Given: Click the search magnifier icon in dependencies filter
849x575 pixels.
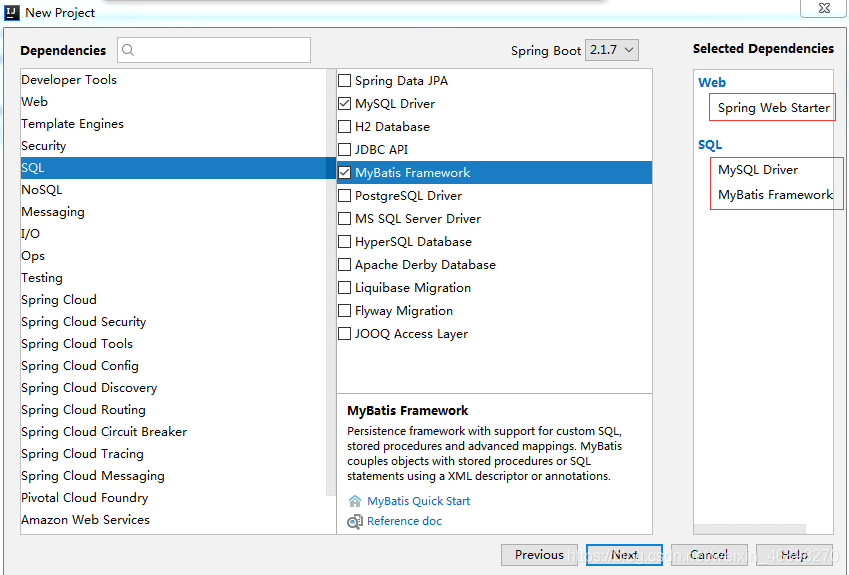Looking at the screenshot, I should pos(129,50).
